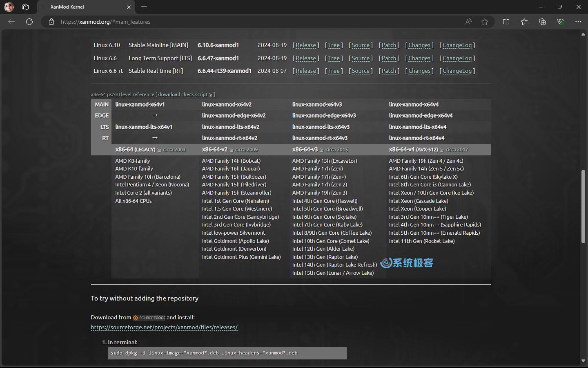Open Release link for 6.6.44-rt39-xanmod1
This screenshot has height=368, width=588.
pyautogui.click(x=306, y=71)
